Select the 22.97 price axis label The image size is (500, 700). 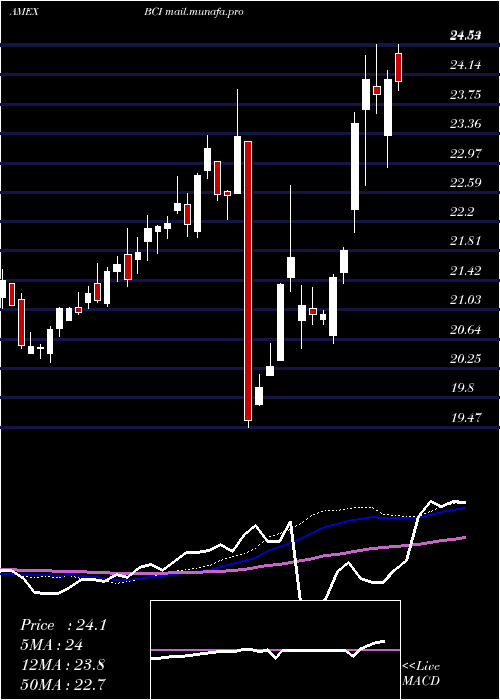pos(465,154)
